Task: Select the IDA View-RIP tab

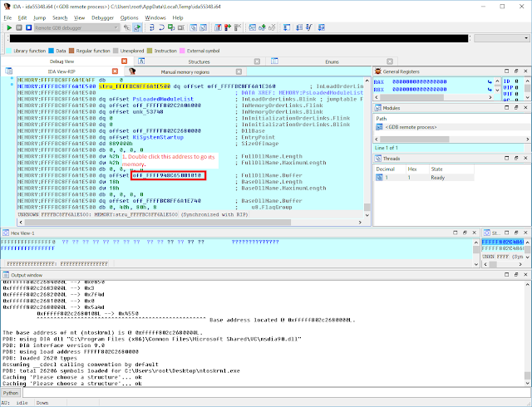Action: click(62, 71)
